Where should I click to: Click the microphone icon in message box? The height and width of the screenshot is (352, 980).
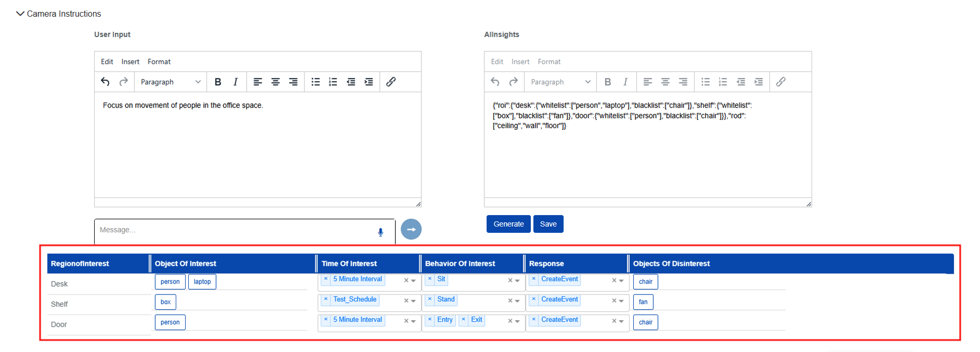point(380,232)
